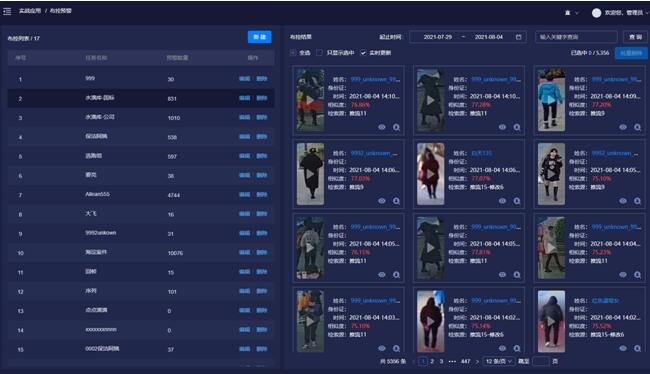
Task: Jump to last page 447
Action: pos(466,361)
